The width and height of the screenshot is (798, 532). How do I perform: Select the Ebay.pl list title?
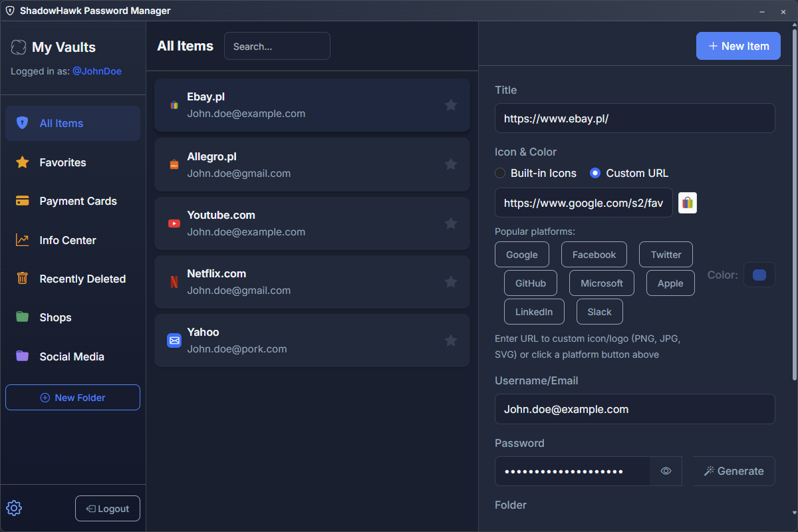(x=206, y=97)
